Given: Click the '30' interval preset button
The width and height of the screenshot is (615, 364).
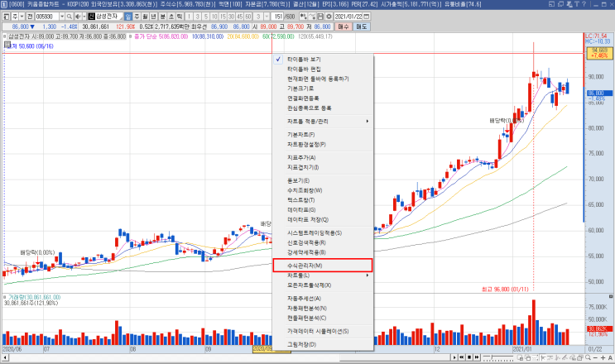Looking at the screenshot, I should (231, 17).
